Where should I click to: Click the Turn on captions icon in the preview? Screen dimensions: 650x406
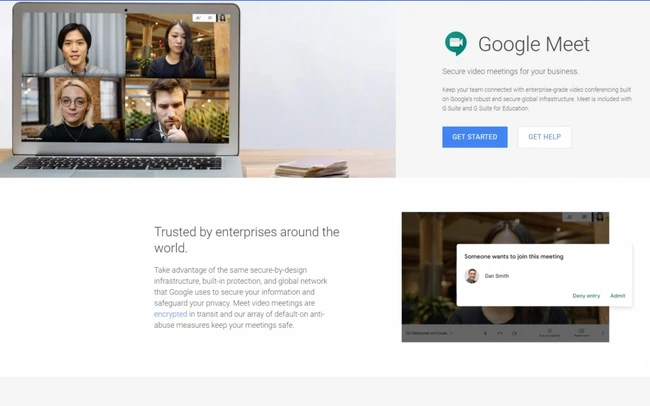(x=550, y=331)
